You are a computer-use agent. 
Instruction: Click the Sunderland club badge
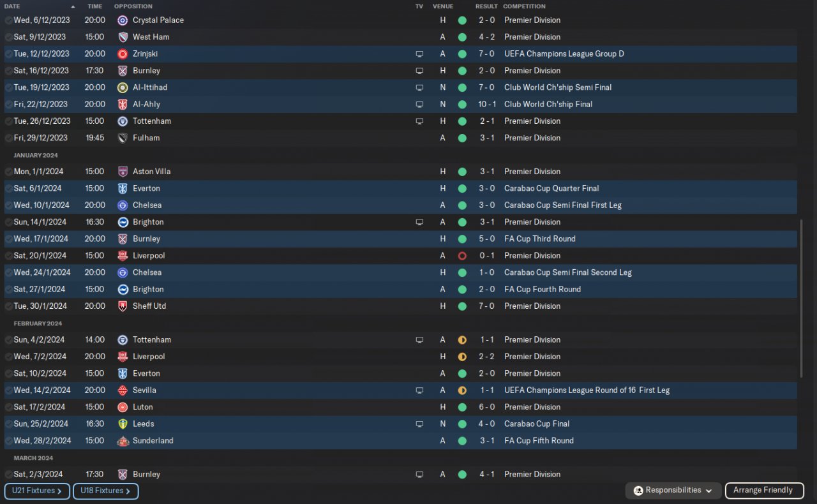(123, 441)
